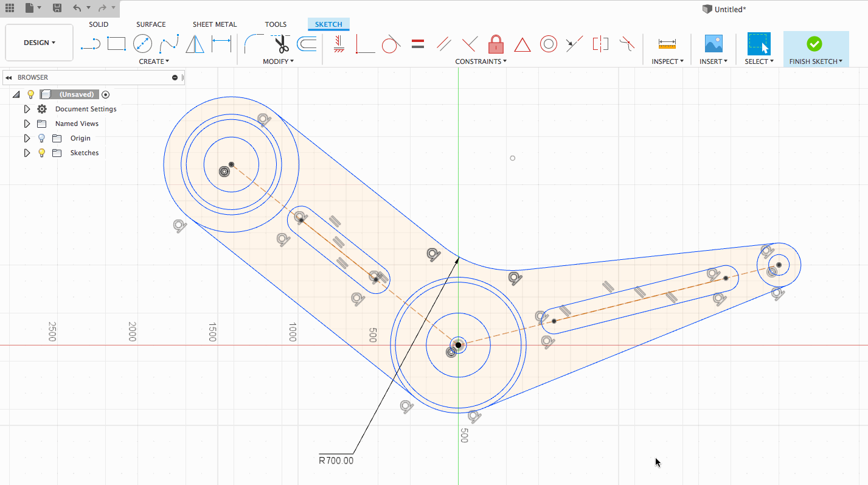The height and width of the screenshot is (485, 868).
Task: Use the Sketch Dimension tool
Action: [x=221, y=44]
